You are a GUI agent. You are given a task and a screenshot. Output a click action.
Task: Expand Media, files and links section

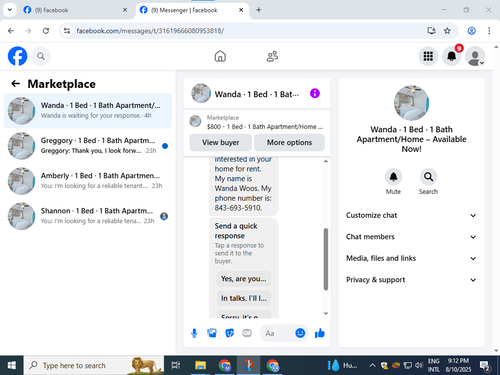tap(411, 258)
